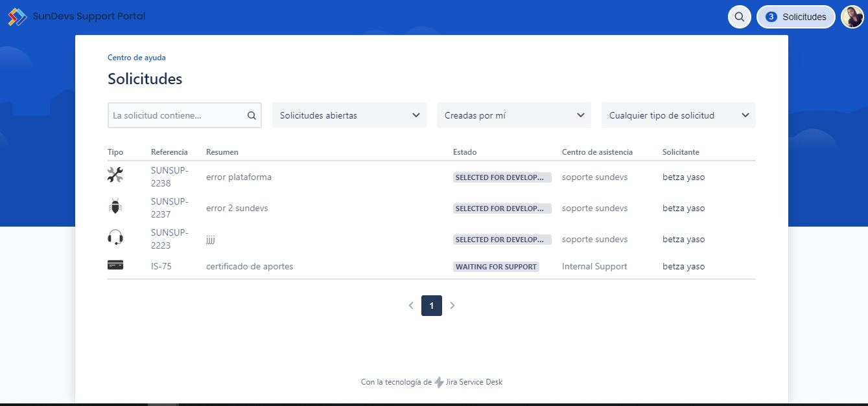868x406 pixels.
Task: Open the error 2 sundevs request
Action: 237,208
